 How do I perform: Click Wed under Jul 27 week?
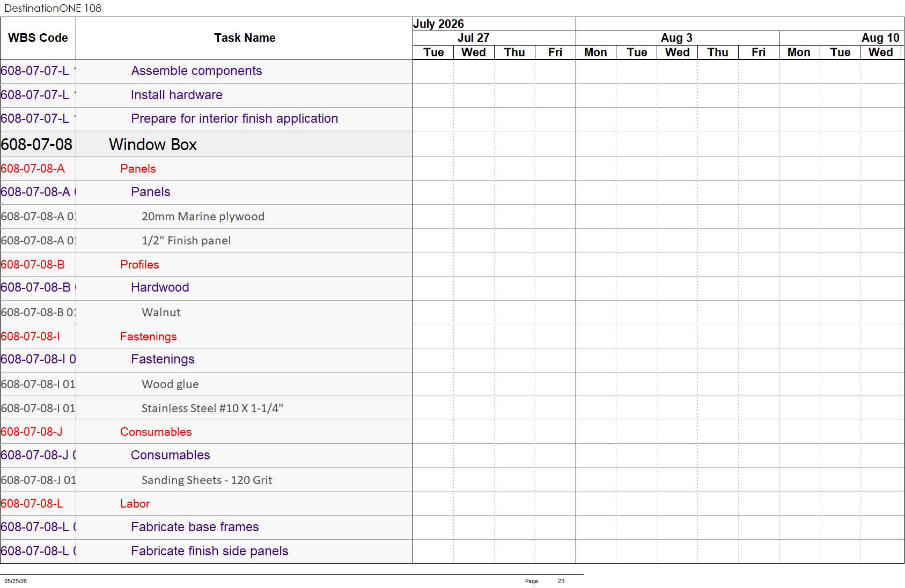click(x=474, y=53)
